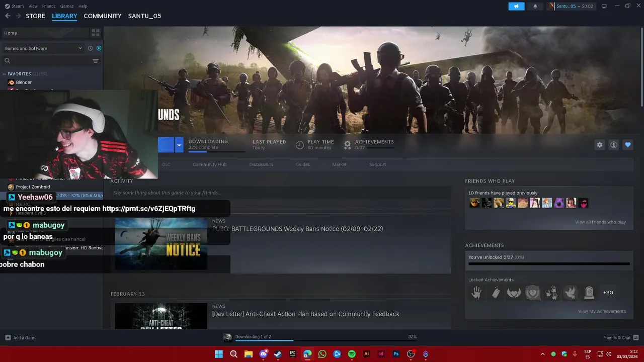The height and width of the screenshot is (362, 644).
Task: Click the tombstone locked achievement icon
Action: tap(589, 292)
